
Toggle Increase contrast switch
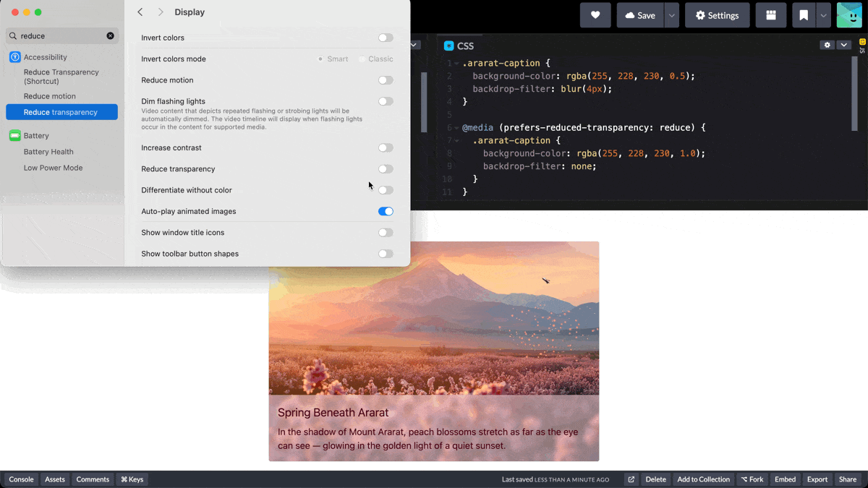coord(386,147)
